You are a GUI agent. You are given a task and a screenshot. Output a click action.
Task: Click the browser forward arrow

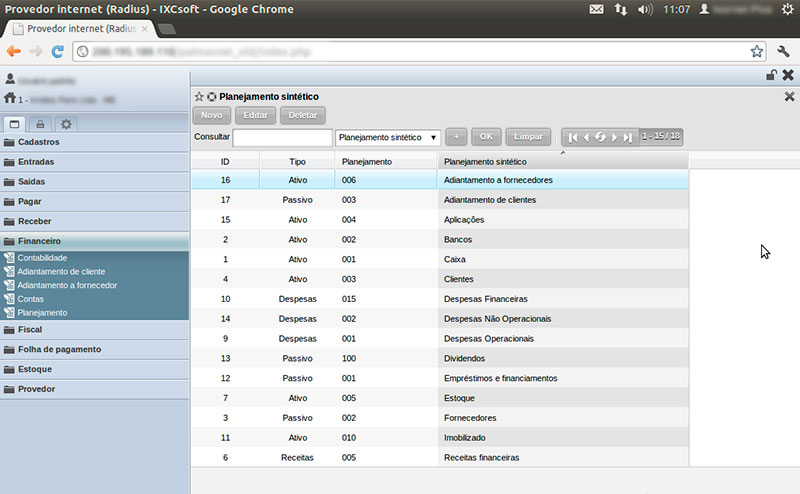tap(35, 51)
